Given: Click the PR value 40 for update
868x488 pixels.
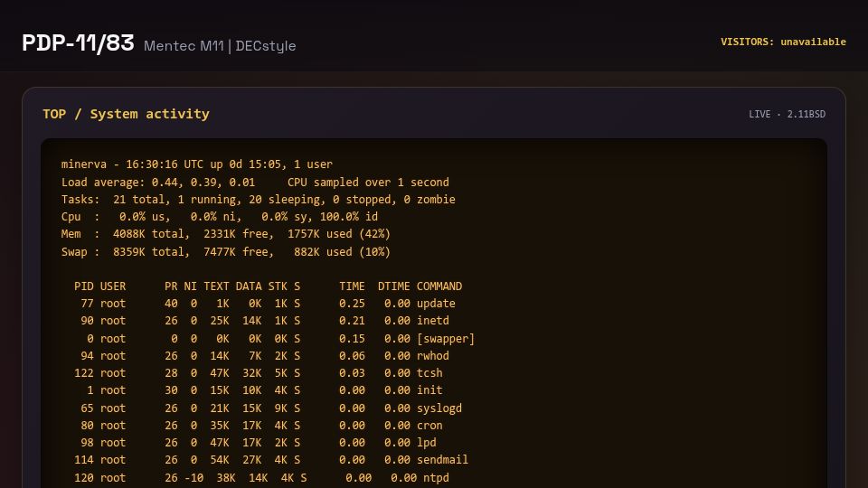Looking at the screenshot, I should tap(171, 304).
